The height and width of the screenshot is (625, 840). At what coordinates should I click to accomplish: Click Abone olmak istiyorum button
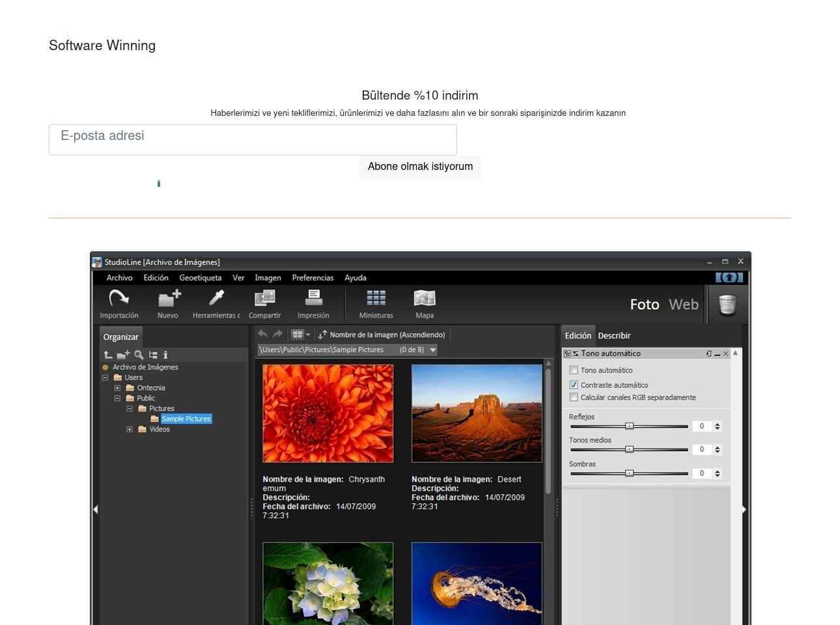420,167
